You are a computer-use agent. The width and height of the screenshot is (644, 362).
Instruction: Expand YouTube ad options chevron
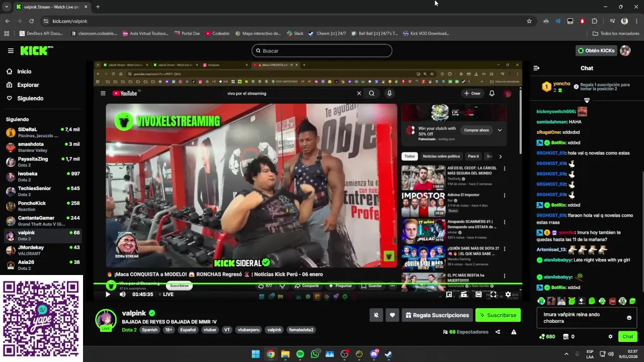click(x=500, y=130)
